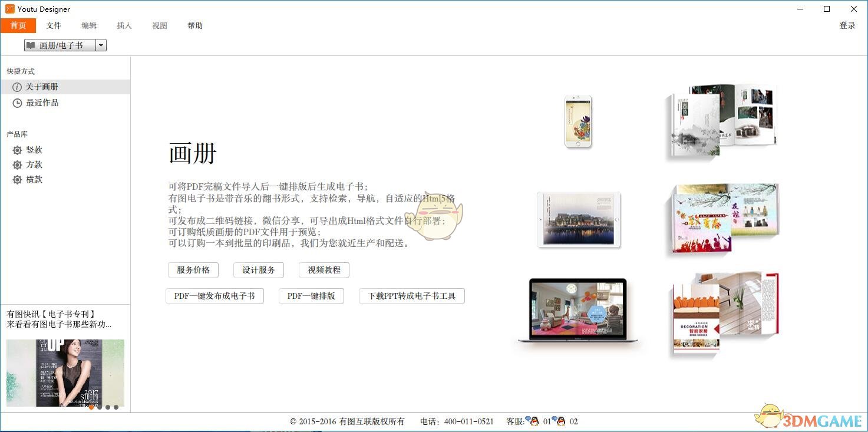Select the second carousel dot under the magazine preview

point(100,407)
